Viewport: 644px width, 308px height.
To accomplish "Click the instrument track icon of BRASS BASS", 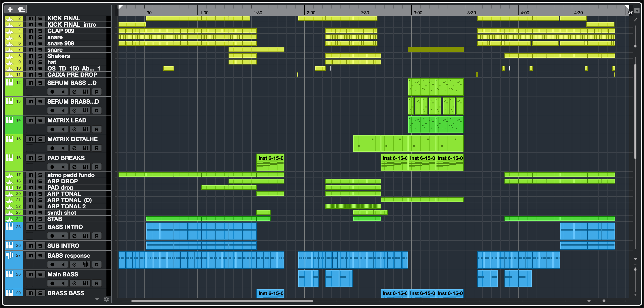I will (9, 293).
